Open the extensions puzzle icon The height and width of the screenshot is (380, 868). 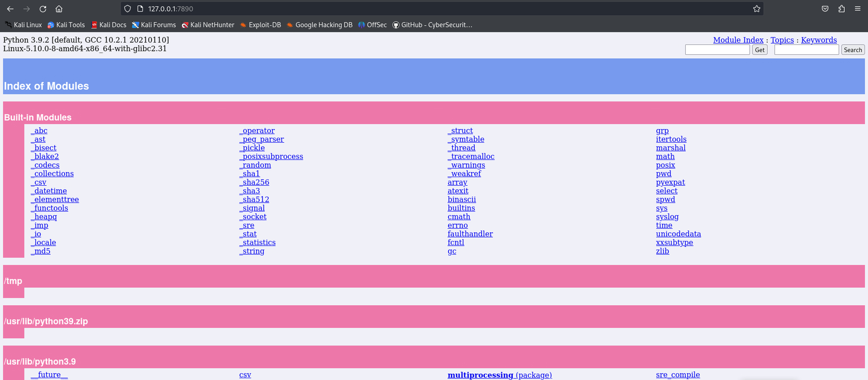tap(841, 9)
